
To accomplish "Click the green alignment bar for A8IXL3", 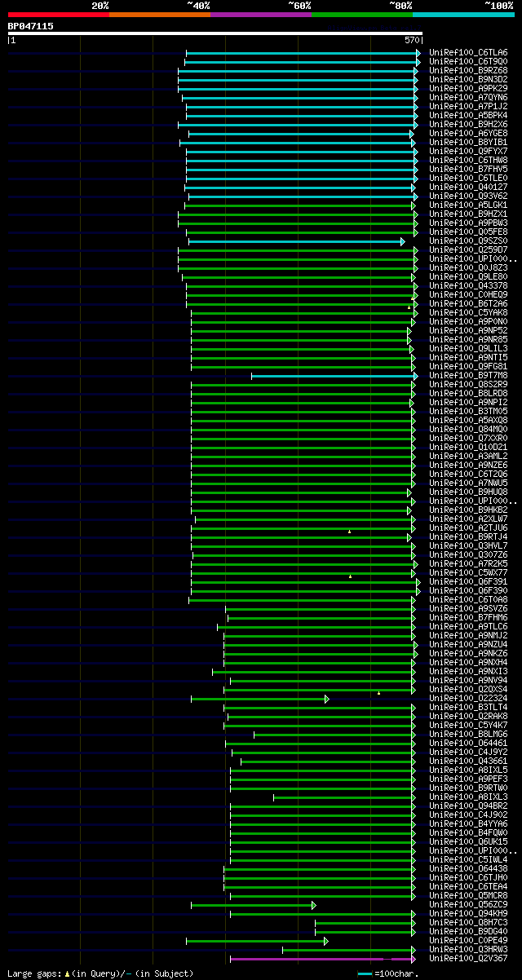I will (344, 797).
